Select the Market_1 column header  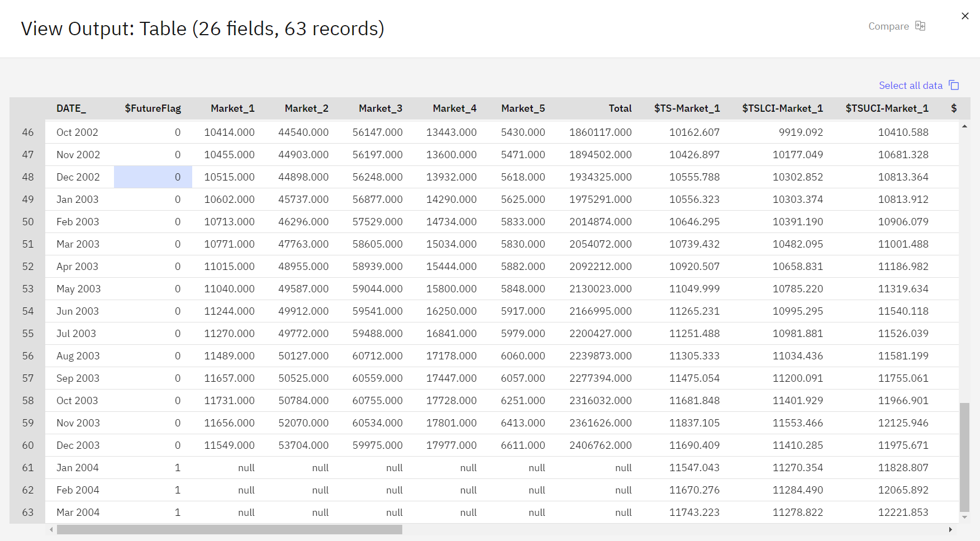point(232,108)
